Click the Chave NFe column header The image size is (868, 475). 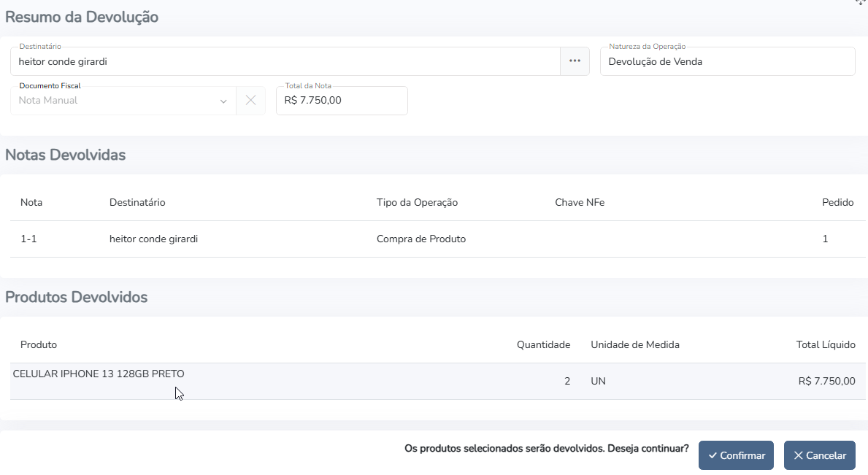click(580, 202)
